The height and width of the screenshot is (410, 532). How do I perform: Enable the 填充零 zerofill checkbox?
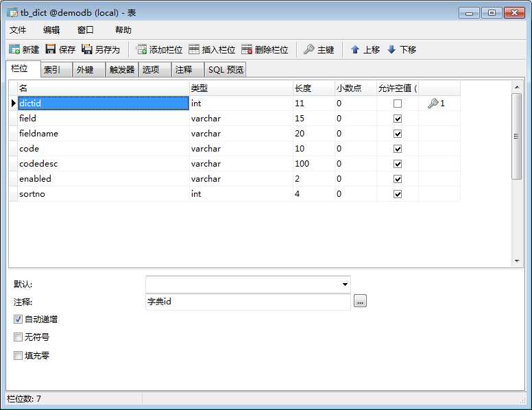tap(18, 355)
